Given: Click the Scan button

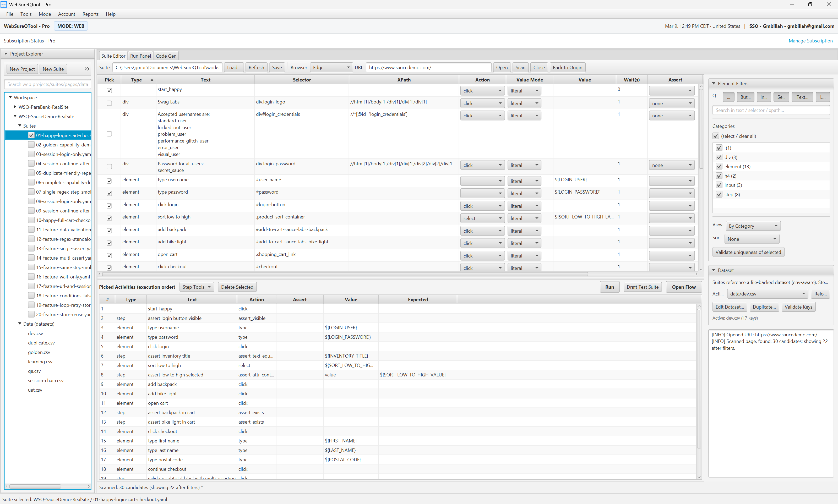Looking at the screenshot, I should tap(520, 67).
